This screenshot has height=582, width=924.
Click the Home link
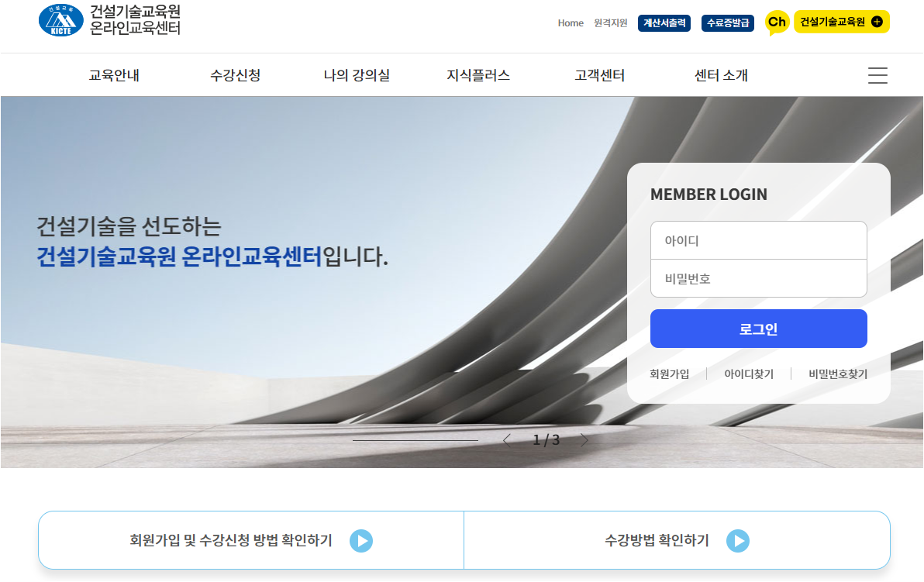point(571,23)
